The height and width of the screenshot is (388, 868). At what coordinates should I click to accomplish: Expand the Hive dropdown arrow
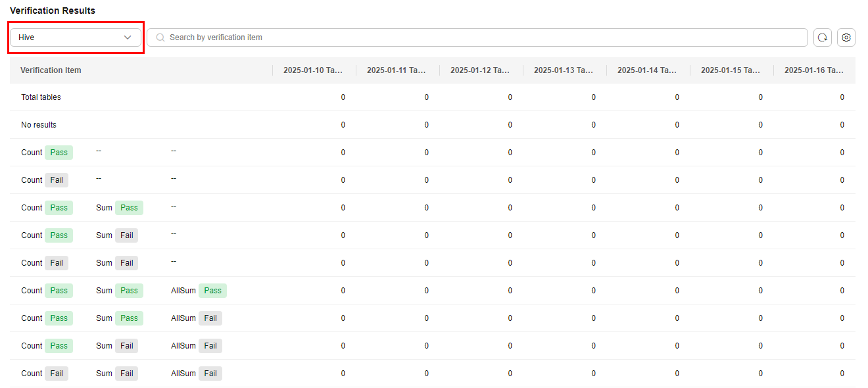point(128,37)
